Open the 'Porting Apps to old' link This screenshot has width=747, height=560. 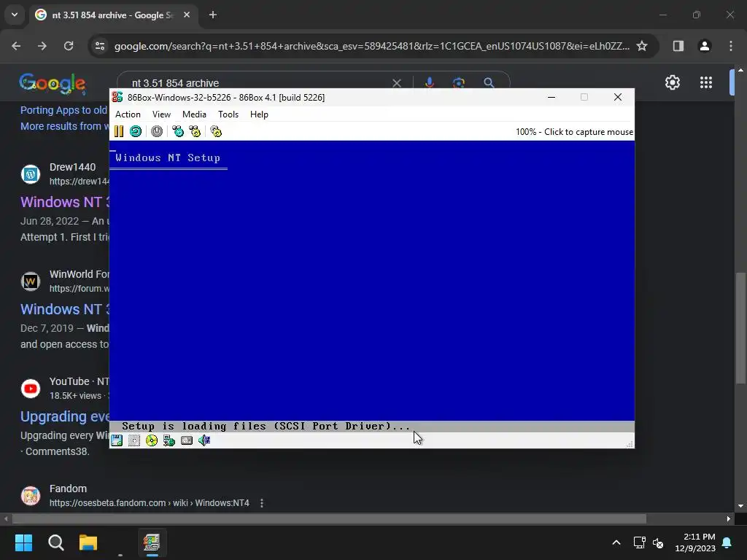[x=64, y=110]
